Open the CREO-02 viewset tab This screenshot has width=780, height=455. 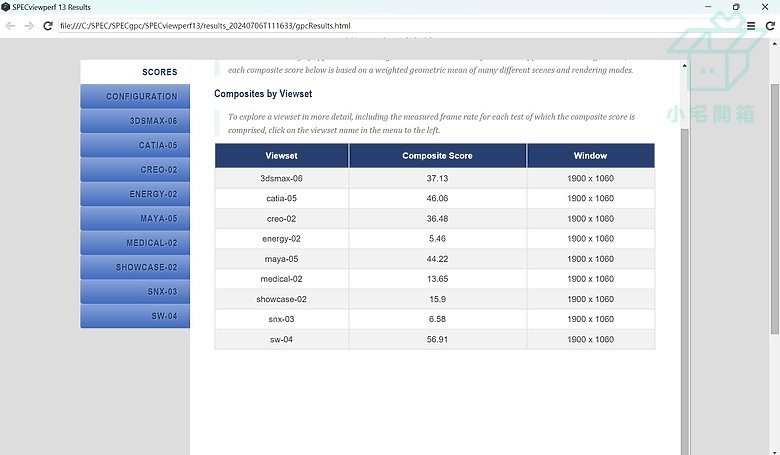[x=135, y=170]
